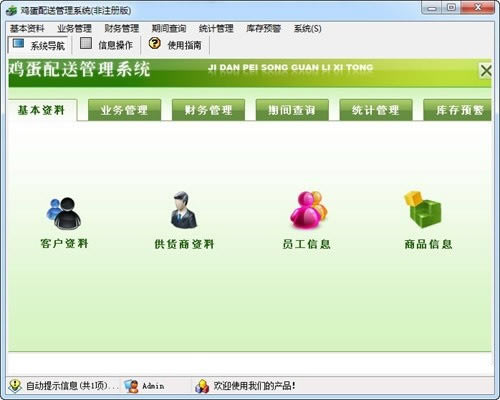The height and width of the screenshot is (400, 500).
Task: Switch to the 业务管理 green tab
Action: tap(124, 110)
